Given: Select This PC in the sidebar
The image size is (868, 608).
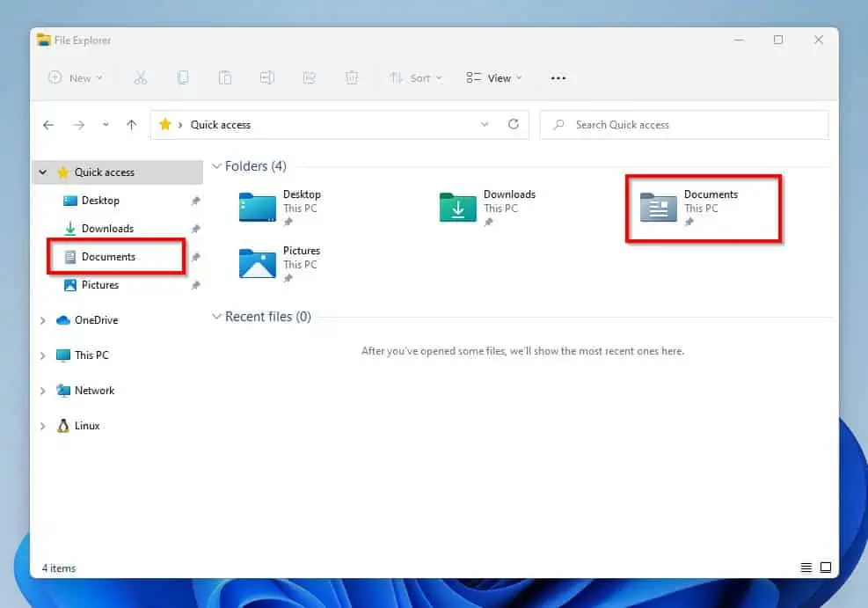Looking at the screenshot, I should tap(91, 355).
